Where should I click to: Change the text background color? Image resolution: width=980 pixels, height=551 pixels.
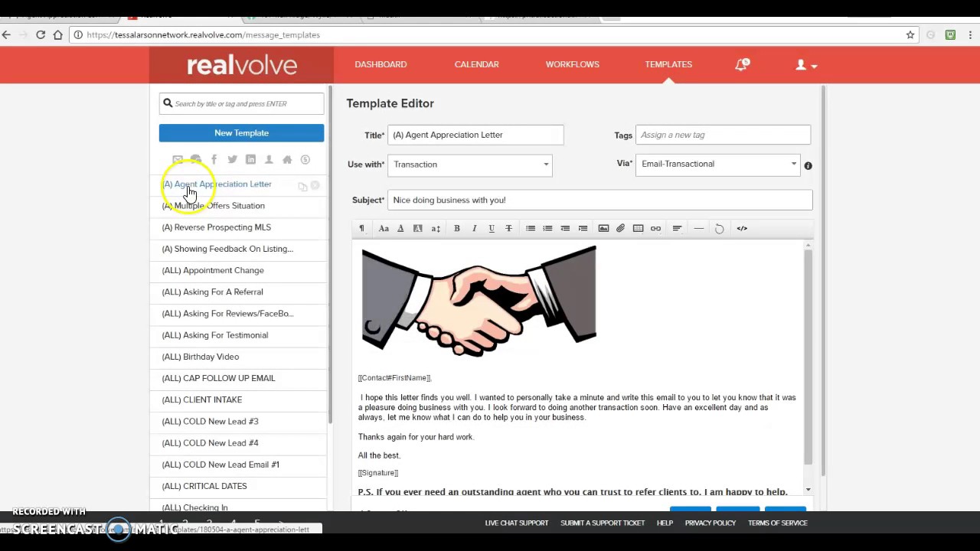point(418,228)
